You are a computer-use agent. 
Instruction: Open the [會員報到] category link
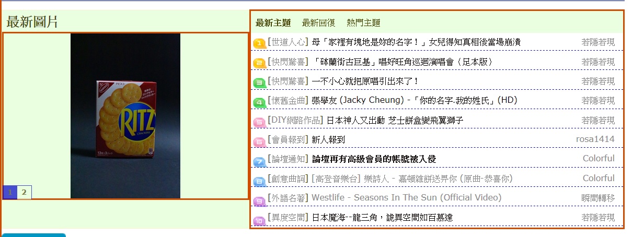(288, 139)
